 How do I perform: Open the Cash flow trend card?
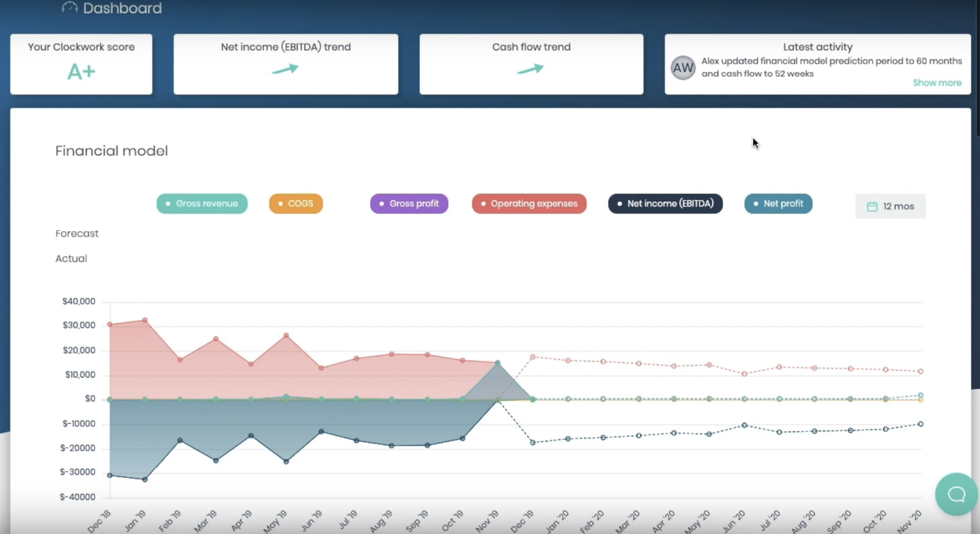tap(531, 64)
